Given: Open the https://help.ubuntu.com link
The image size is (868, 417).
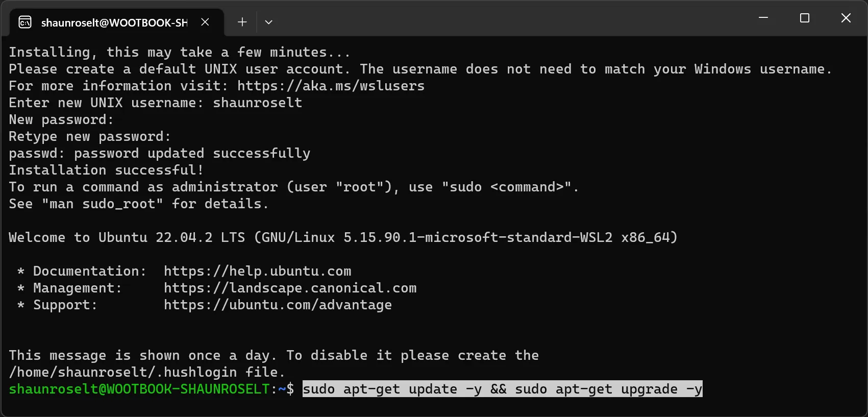Looking at the screenshot, I should (x=257, y=271).
